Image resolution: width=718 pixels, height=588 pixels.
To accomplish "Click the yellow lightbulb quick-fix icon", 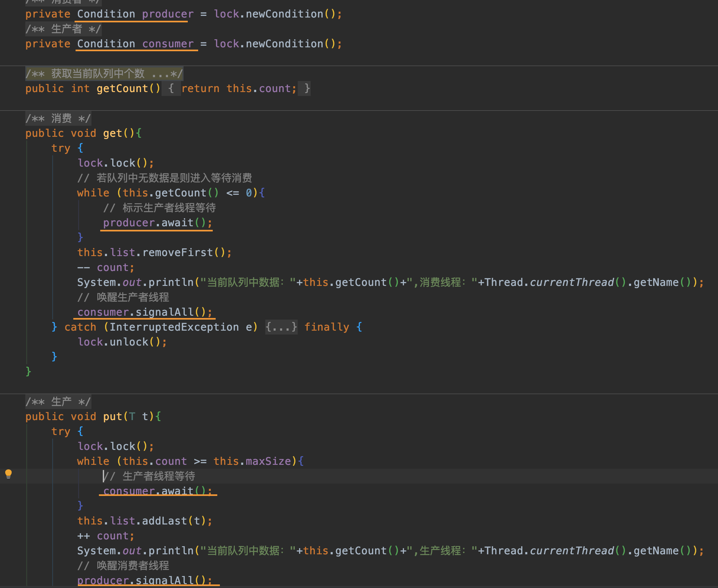I will pyautogui.click(x=8, y=474).
